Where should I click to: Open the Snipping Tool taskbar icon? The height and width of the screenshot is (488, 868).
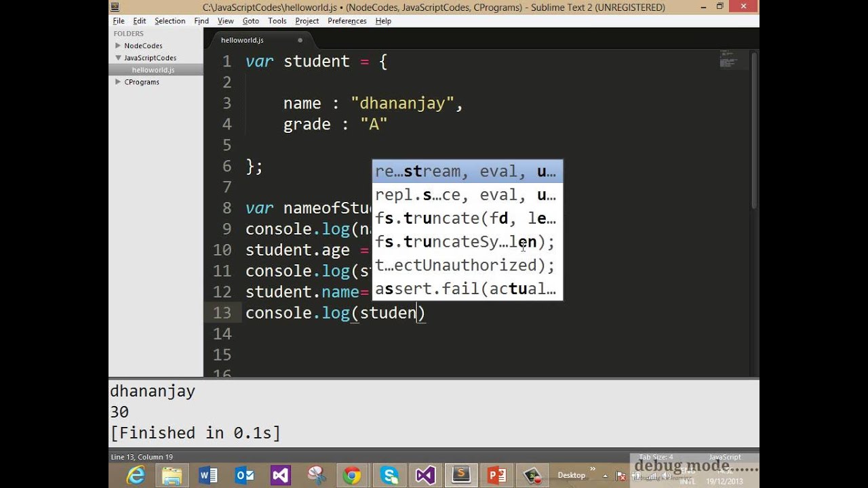click(x=316, y=475)
